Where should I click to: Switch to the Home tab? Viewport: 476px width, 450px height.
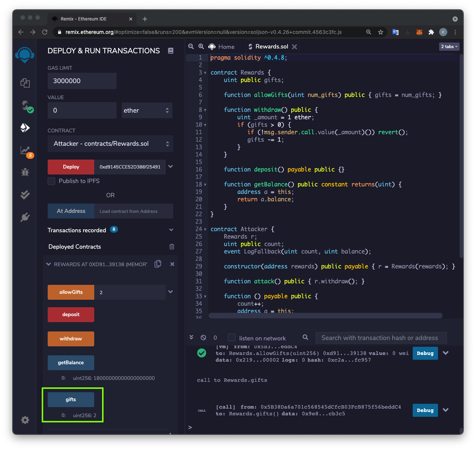click(x=222, y=47)
